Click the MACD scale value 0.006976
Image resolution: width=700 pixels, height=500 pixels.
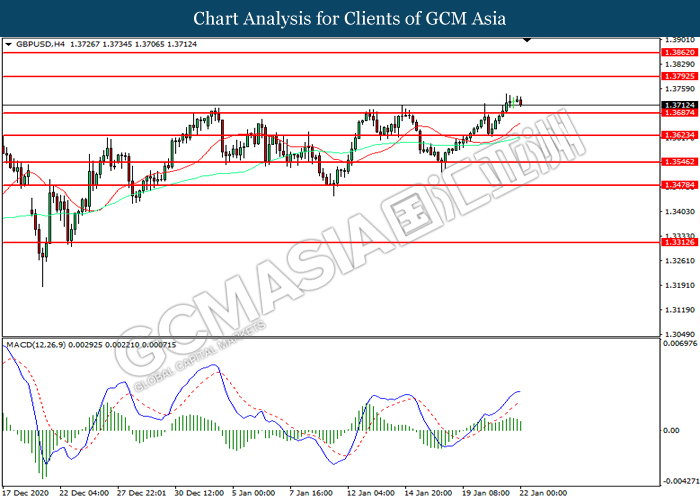680,343
